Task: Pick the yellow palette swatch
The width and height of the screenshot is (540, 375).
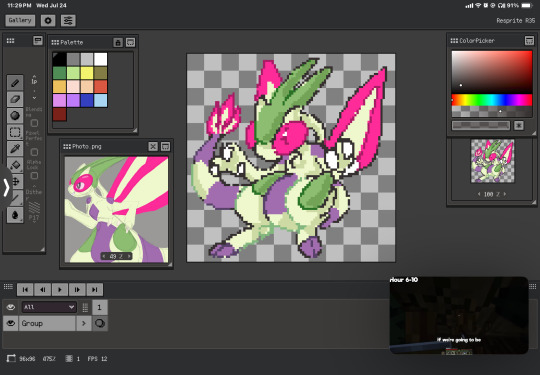Action: pos(87,73)
